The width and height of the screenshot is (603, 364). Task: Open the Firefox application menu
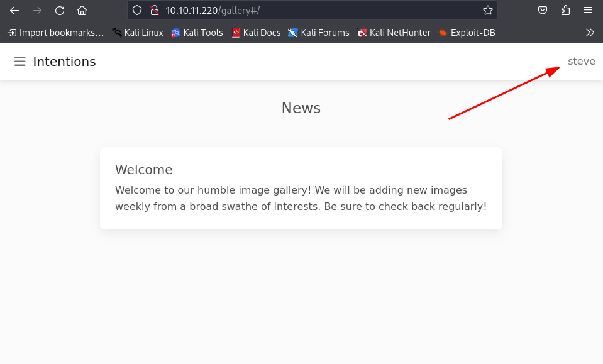coord(588,10)
